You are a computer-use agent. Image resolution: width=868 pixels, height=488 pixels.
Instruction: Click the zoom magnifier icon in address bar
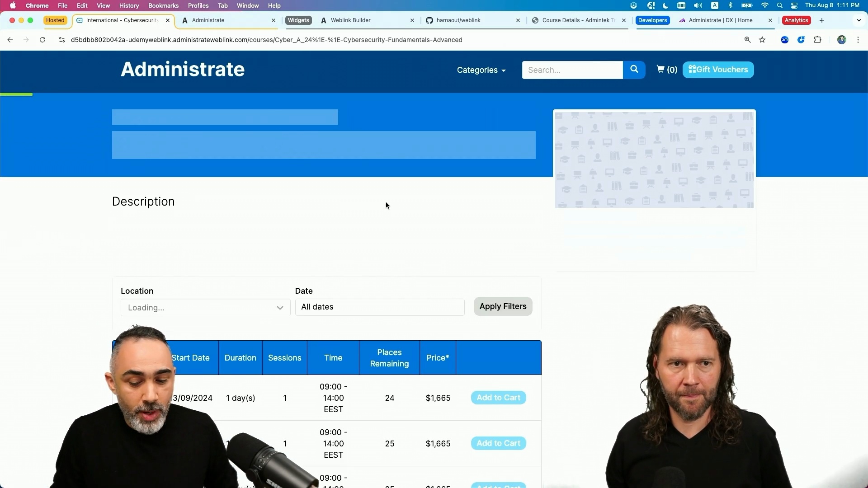click(x=747, y=40)
